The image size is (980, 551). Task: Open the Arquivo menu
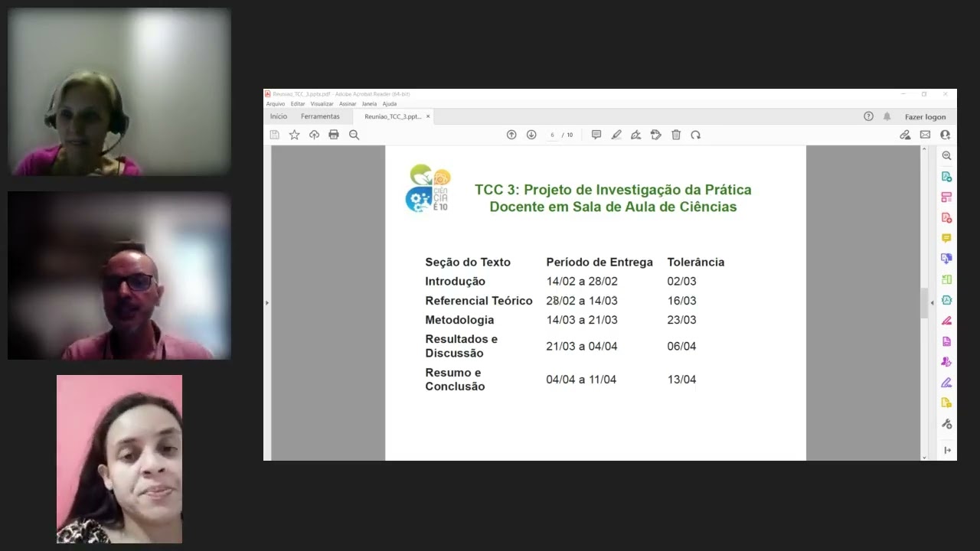(x=275, y=103)
